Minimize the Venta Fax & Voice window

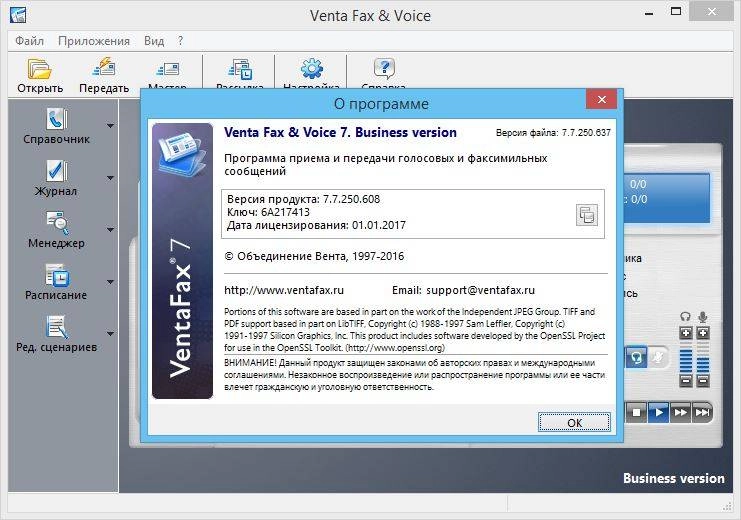649,13
